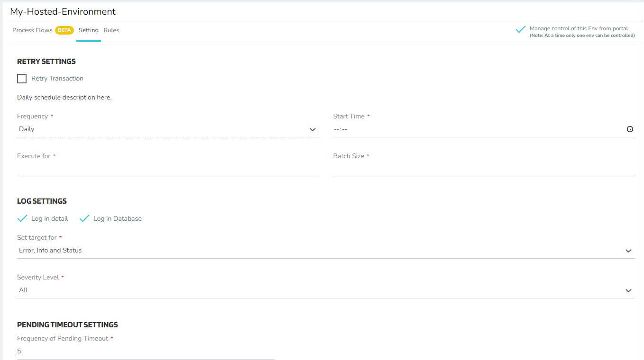Click the clock icon in Start Time

tap(630, 129)
